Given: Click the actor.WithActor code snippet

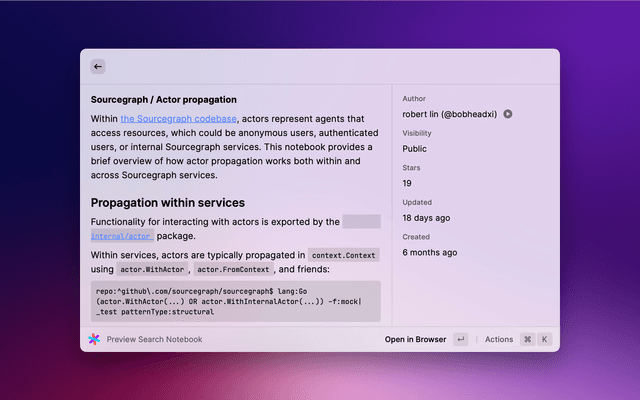Looking at the screenshot, I should 152,269.
